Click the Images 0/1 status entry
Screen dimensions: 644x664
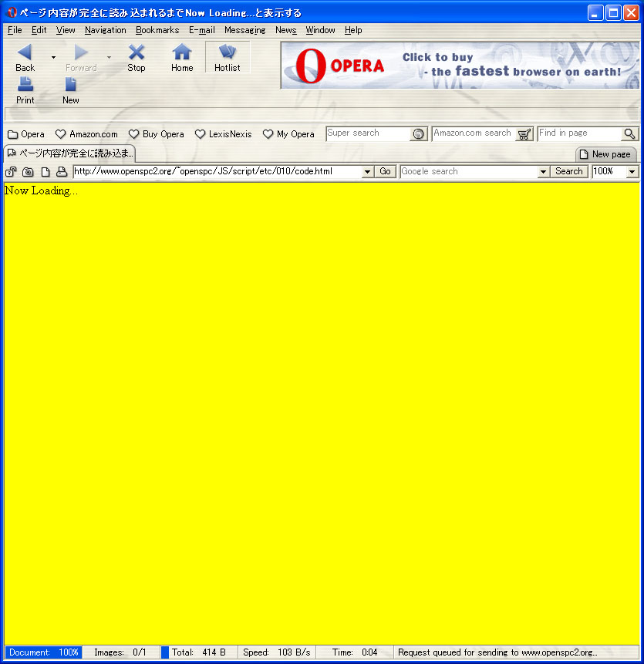coord(120,652)
